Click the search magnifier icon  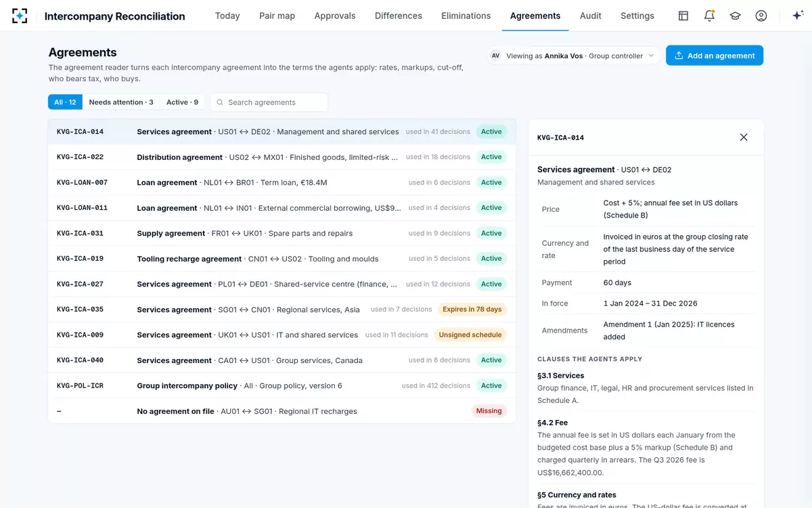220,102
